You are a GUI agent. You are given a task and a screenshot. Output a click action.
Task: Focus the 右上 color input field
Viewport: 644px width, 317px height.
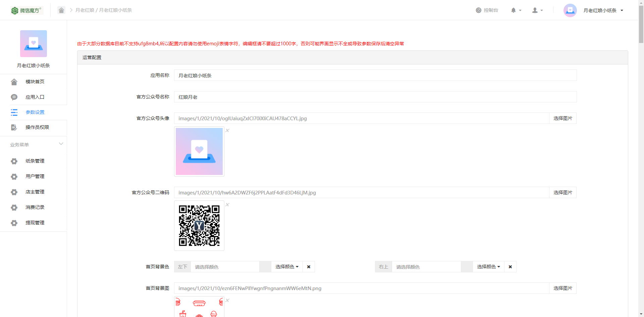(x=426, y=267)
